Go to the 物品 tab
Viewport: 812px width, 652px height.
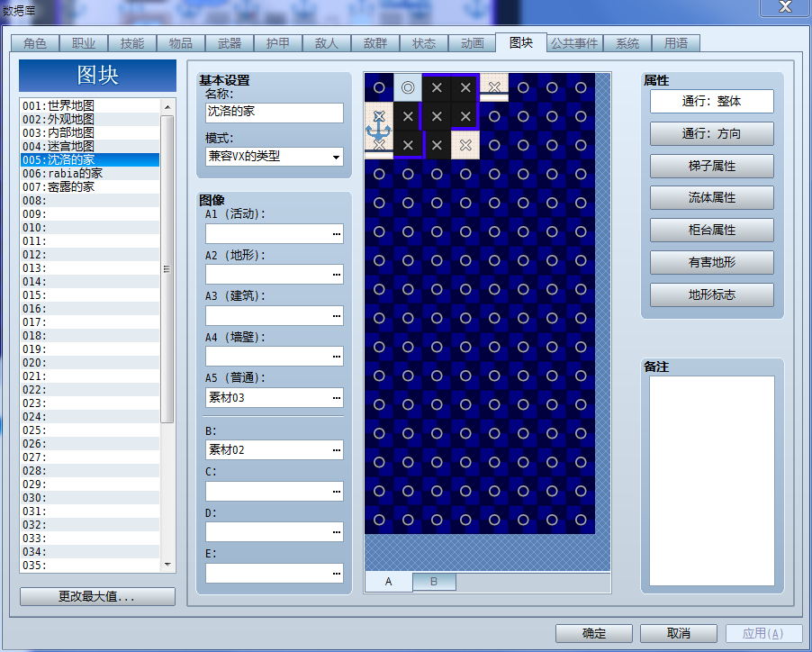click(x=181, y=43)
